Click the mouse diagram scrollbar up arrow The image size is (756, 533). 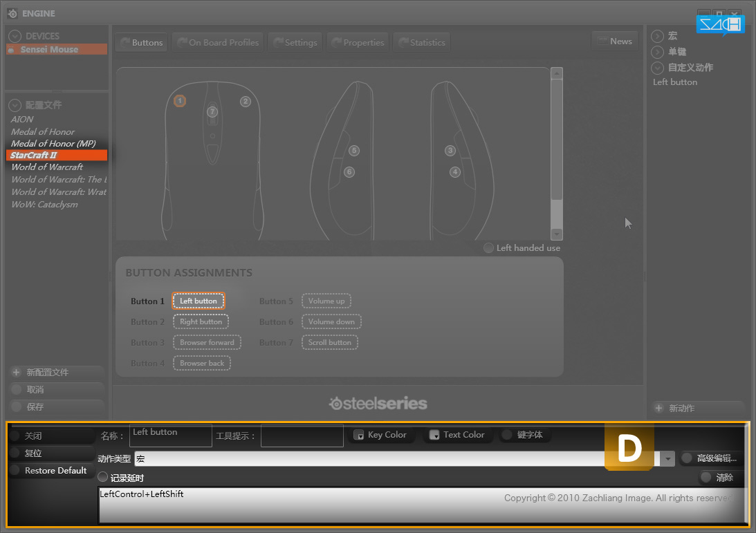coord(556,73)
